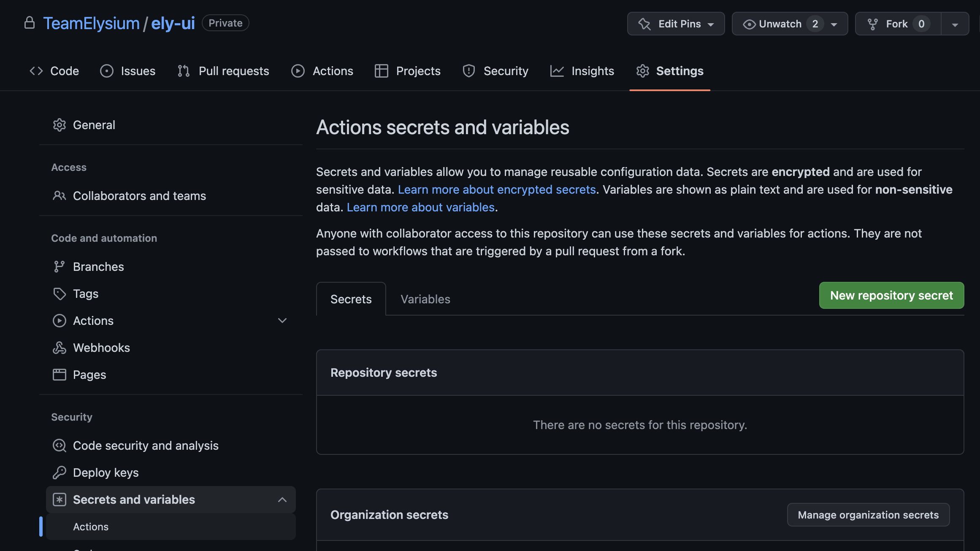Click the Collaborators and teams people icon

click(60, 196)
